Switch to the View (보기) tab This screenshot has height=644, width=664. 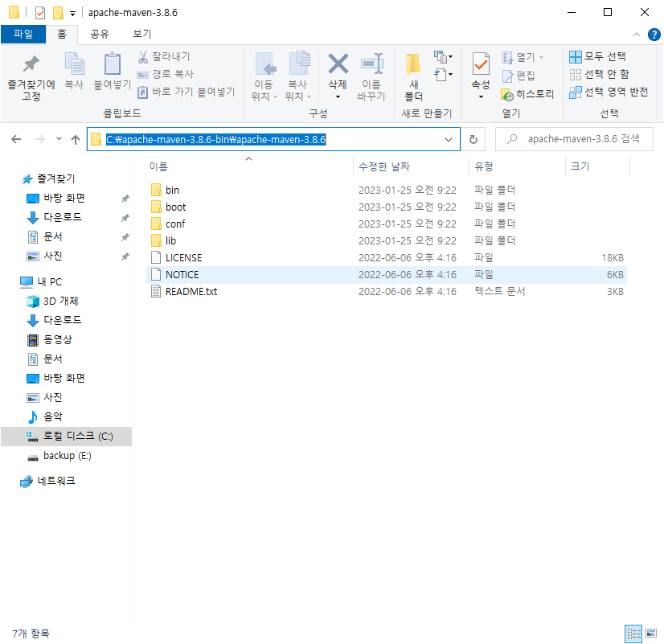pyautogui.click(x=141, y=34)
